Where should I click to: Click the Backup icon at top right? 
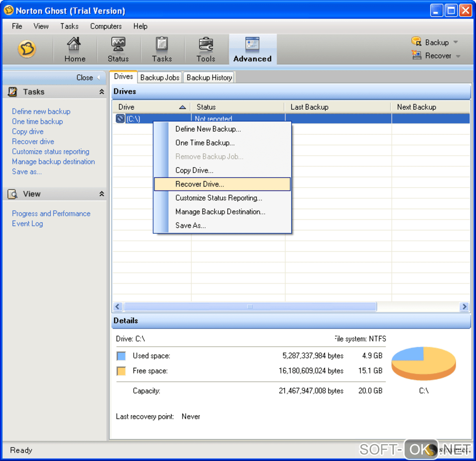416,42
